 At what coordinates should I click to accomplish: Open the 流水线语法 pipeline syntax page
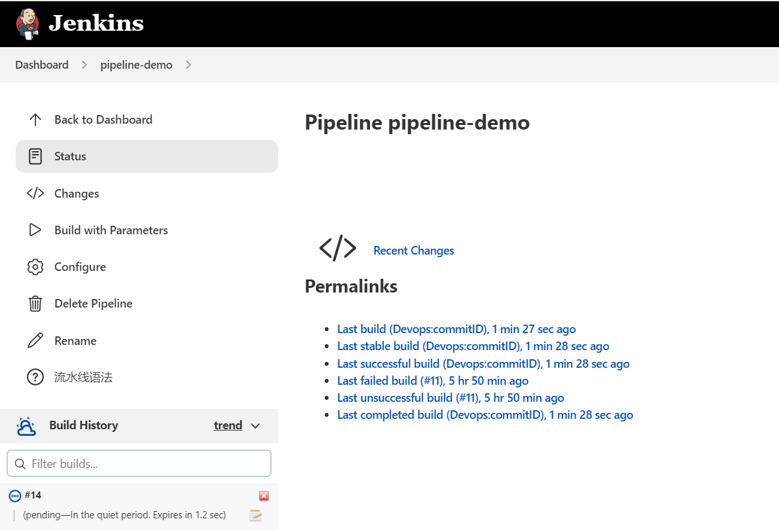[84, 378]
